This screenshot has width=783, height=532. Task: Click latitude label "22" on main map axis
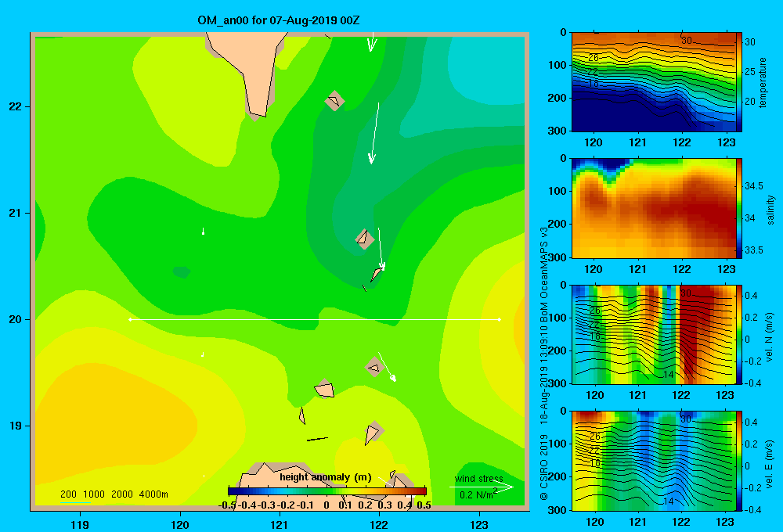pyautogui.click(x=16, y=107)
